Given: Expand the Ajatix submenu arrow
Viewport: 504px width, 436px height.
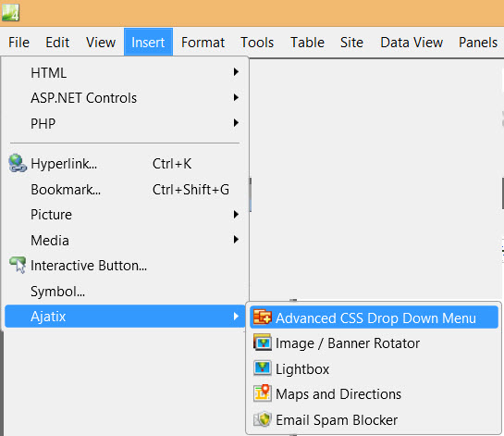Looking at the screenshot, I should point(236,316).
